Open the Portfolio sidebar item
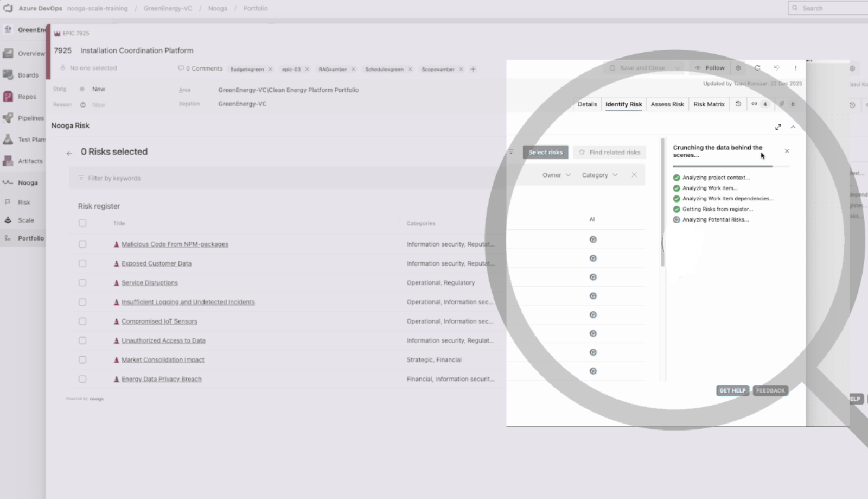The height and width of the screenshot is (499, 868). (23, 238)
